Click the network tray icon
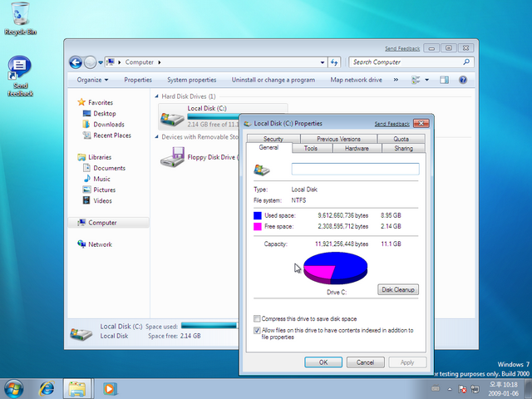The image size is (532, 399). point(475,389)
